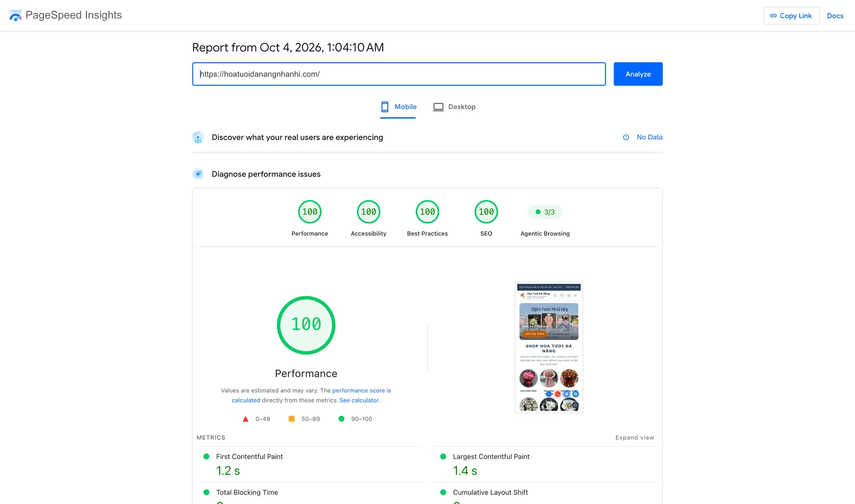
Task: Open the Docs link
Action: [x=835, y=15]
